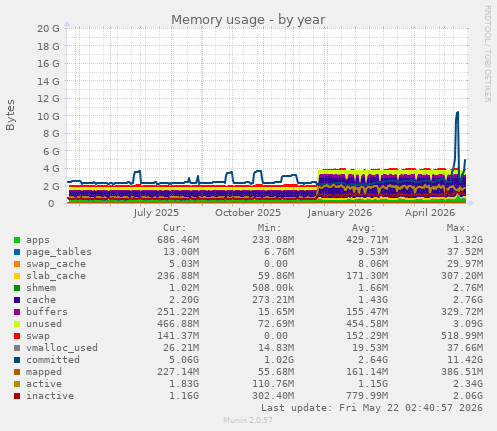Click the active current value 1.83G
Viewport: 497px width, 431px height.
point(184,384)
